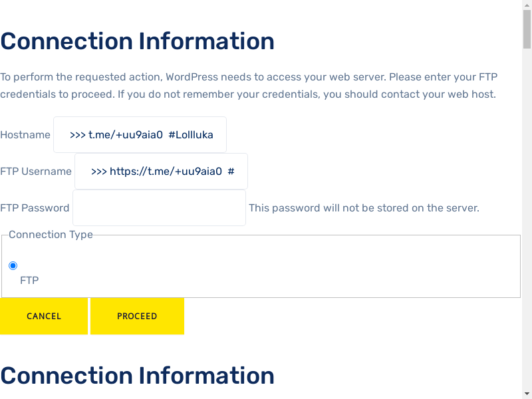532x399 pixels.
Task: Click the scrollbar down arrow
Action: (527, 394)
